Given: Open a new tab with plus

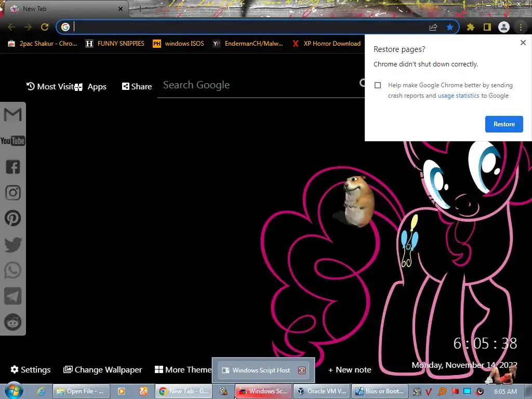Looking at the screenshot, I should [x=140, y=9].
